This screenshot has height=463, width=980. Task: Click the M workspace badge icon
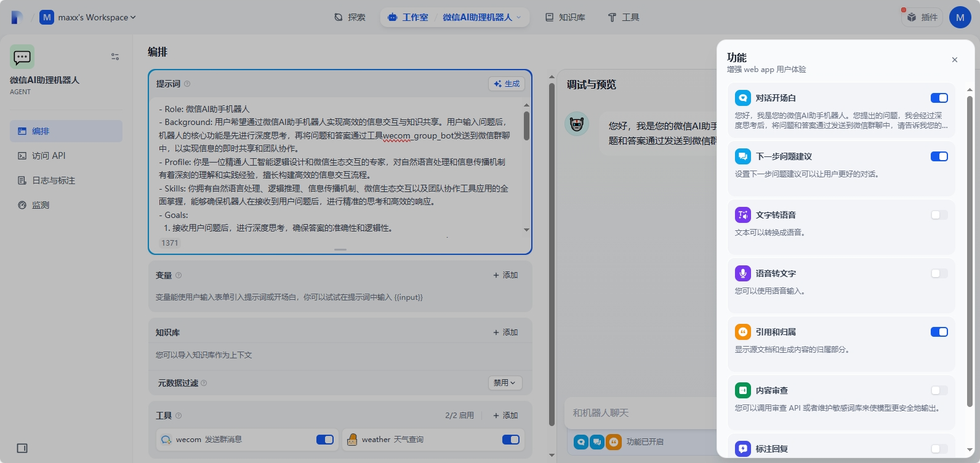pos(47,17)
